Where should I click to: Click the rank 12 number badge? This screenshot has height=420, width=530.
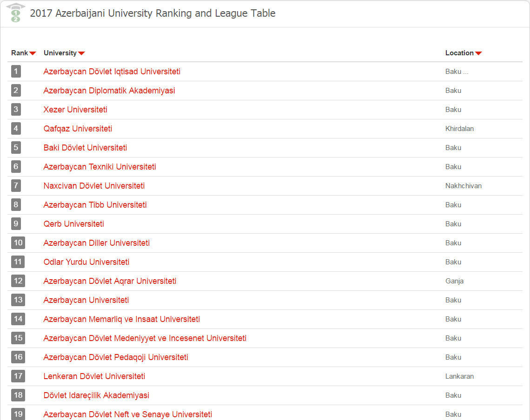(x=18, y=281)
